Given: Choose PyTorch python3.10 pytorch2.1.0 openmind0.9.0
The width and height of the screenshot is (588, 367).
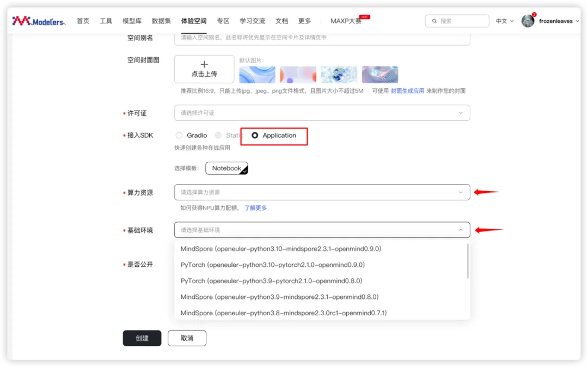Looking at the screenshot, I should point(272,265).
